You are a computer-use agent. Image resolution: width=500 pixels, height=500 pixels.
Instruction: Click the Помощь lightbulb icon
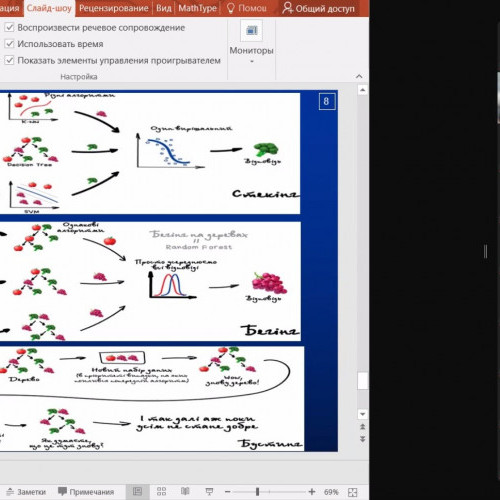[x=231, y=8]
